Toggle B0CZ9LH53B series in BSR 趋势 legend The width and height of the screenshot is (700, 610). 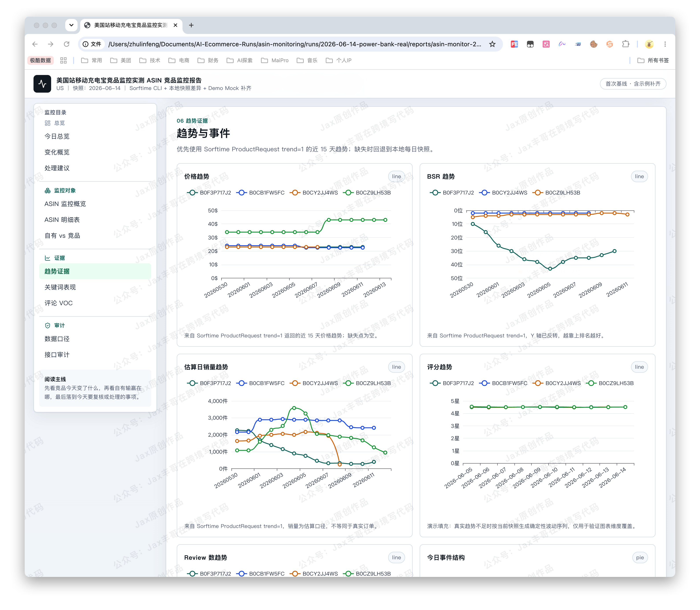556,193
